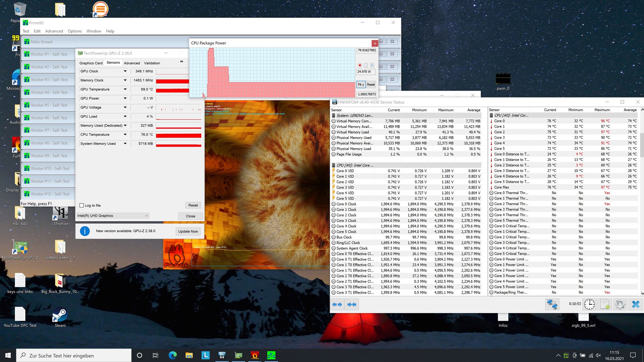The image size is (644, 362).
Task: Click the Windows taskbar search field
Action: click(x=74, y=355)
